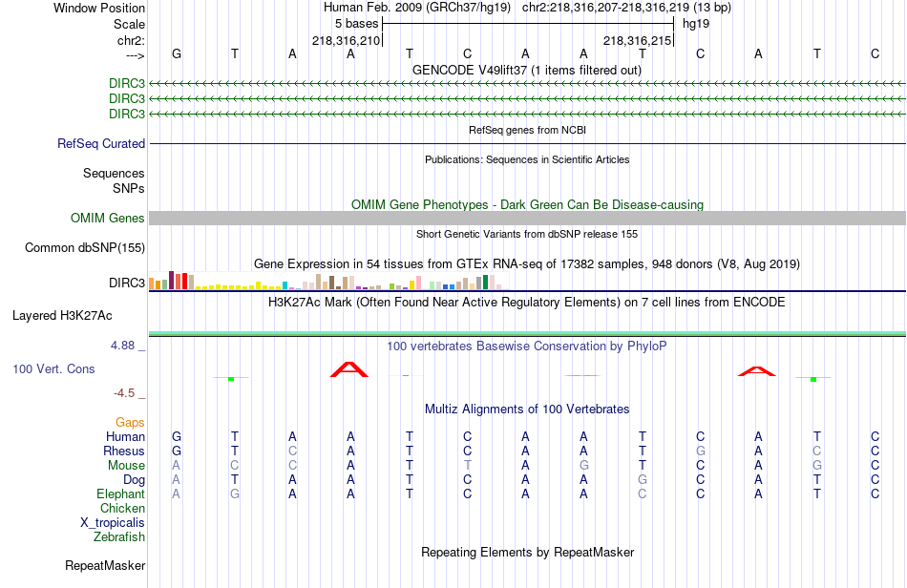907x588 pixels.
Task: Click the 4.88 upper PhyloP scale value
Action: 122,346
